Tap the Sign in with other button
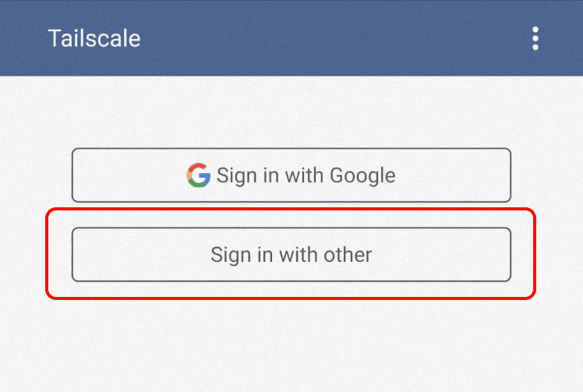 click(x=291, y=254)
